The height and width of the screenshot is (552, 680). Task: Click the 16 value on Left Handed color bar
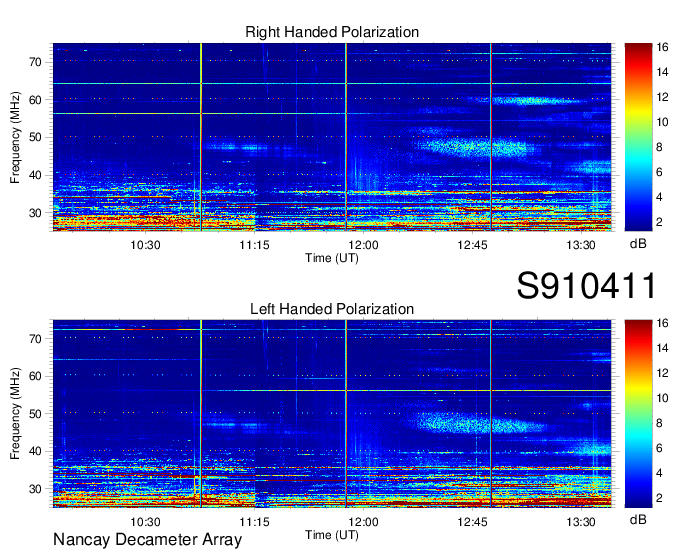pos(662,323)
